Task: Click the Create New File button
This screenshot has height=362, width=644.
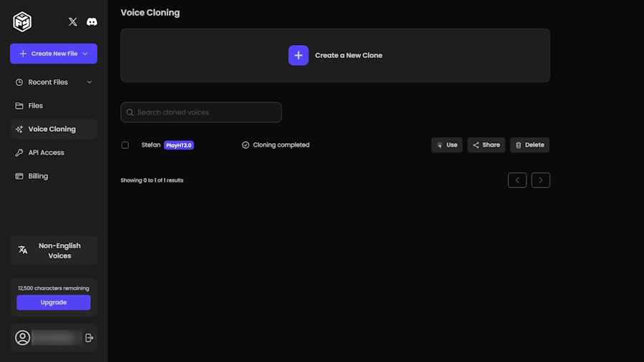Action: pos(54,54)
